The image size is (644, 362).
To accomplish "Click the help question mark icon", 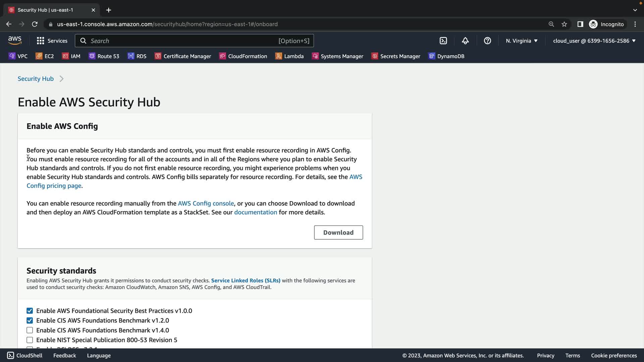I will (x=487, y=41).
